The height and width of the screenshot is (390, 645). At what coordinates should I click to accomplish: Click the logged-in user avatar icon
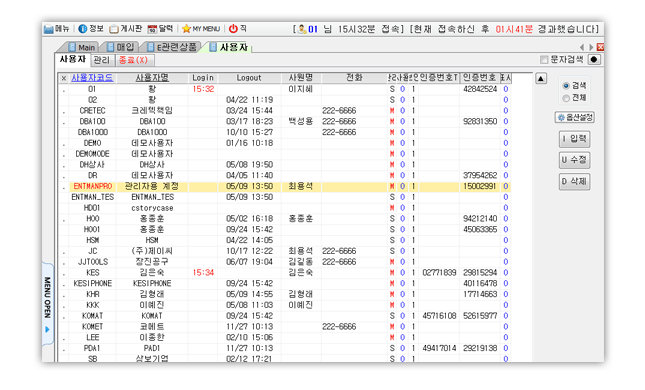click(x=302, y=29)
